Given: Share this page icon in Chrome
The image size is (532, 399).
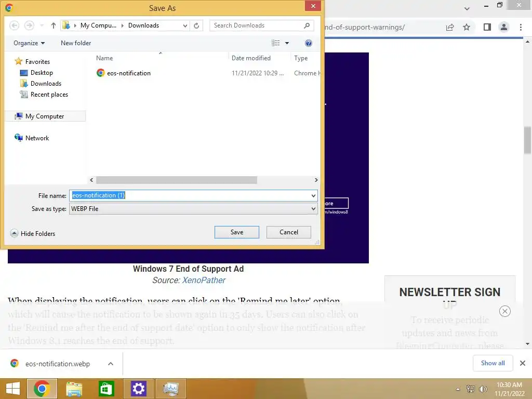Looking at the screenshot, I should point(450,27).
